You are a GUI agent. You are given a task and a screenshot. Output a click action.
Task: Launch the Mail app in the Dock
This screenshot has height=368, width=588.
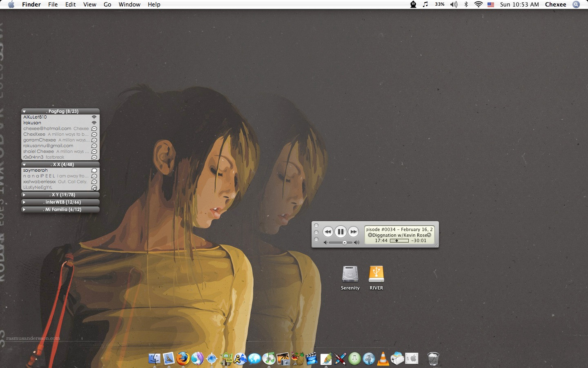[x=169, y=359]
